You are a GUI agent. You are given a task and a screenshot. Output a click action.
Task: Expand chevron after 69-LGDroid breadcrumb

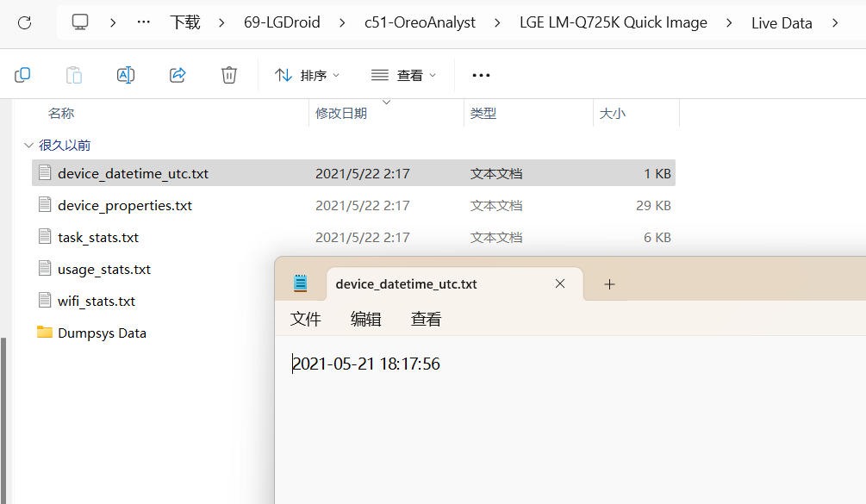click(x=342, y=22)
